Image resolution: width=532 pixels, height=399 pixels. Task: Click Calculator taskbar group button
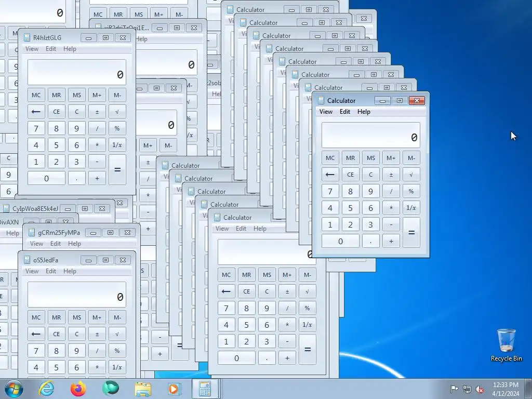point(206,389)
